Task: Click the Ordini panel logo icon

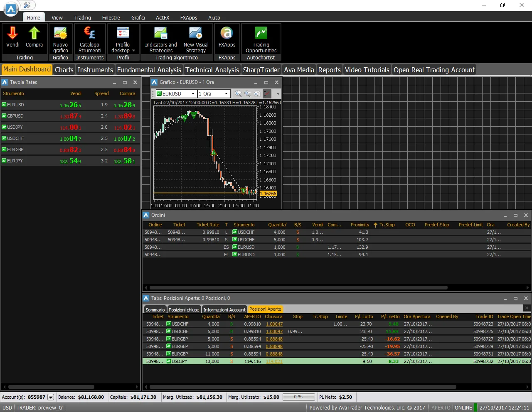Action: point(146,215)
